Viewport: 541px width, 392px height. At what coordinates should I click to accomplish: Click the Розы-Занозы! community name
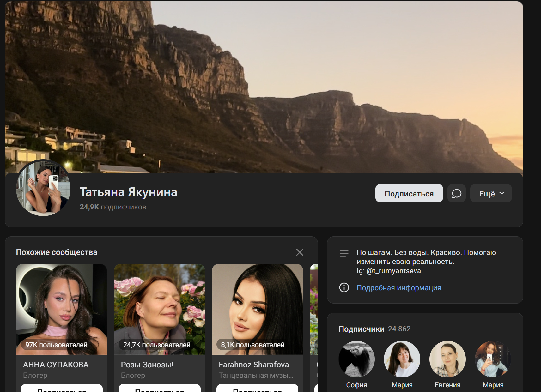click(x=147, y=365)
